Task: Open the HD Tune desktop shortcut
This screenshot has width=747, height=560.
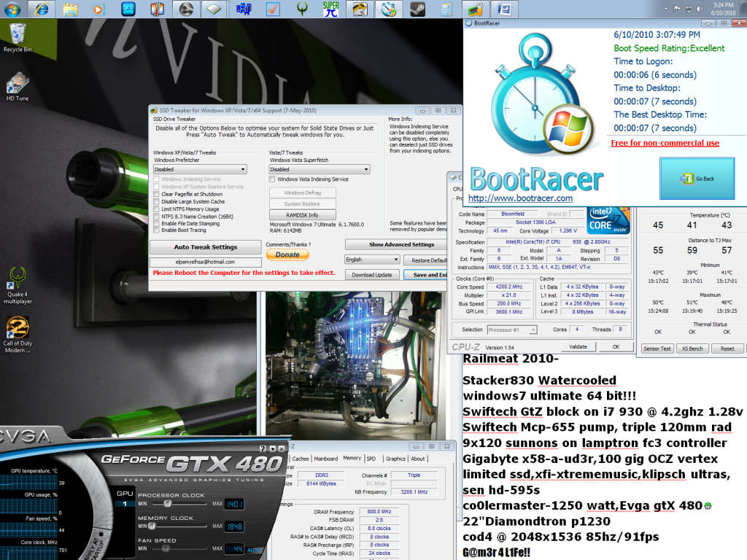Action: pyautogui.click(x=18, y=86)
